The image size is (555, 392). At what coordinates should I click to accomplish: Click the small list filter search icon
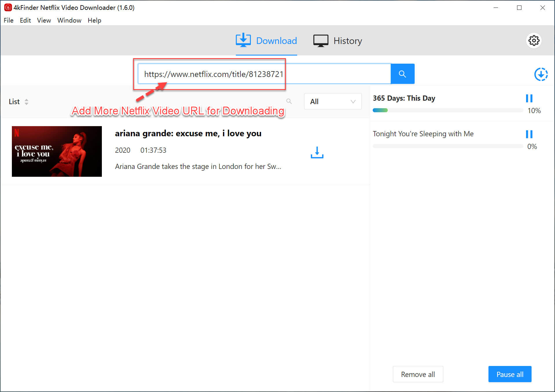pyautogui.click(x=289, y=101)
